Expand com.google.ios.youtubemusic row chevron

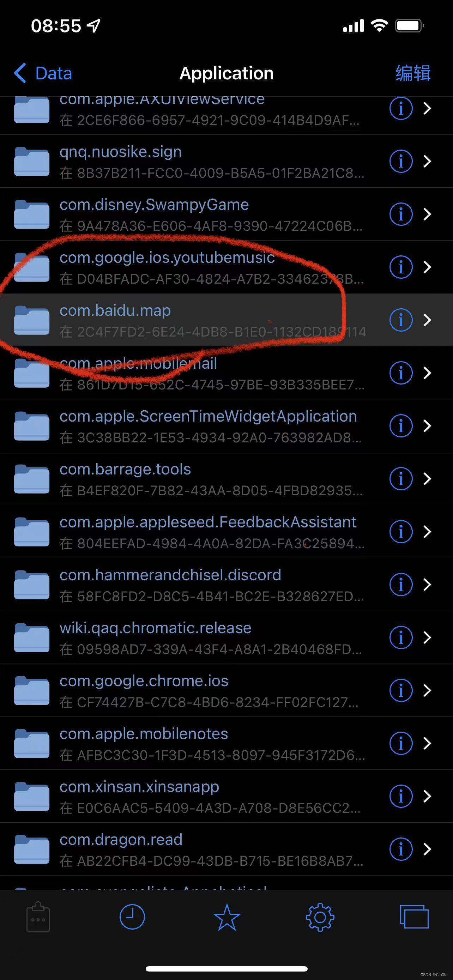click(x=428, y=267)
